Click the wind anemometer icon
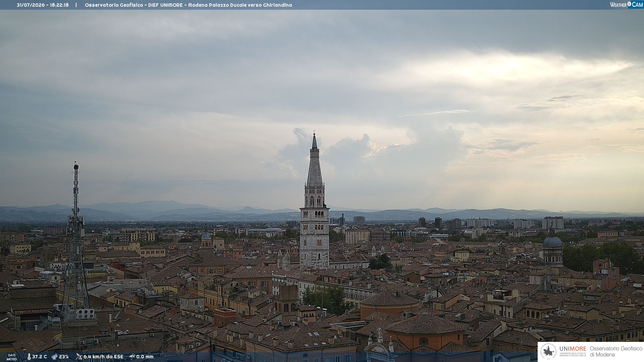The width and height of the screenshot is (644, 362). pyautogui.click(x=79, y=357)
